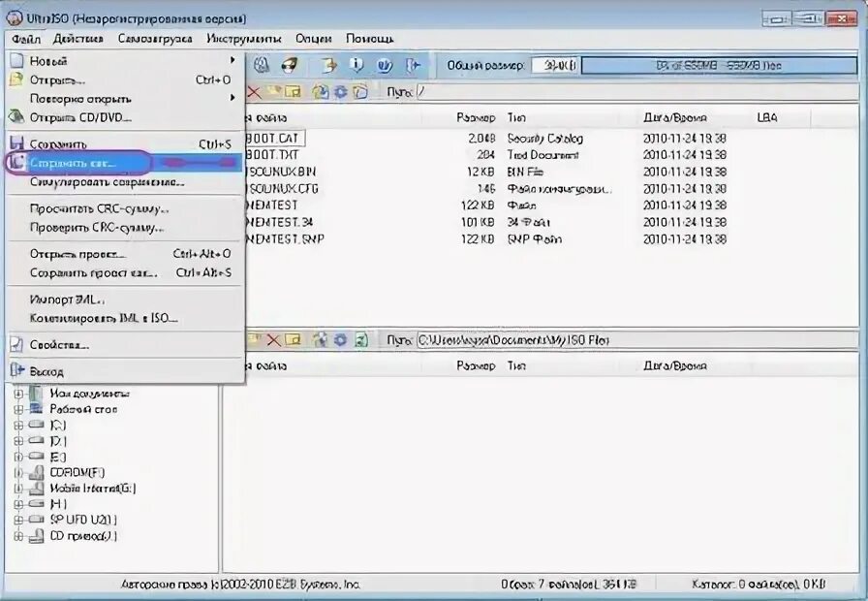
Task: Click the Размер column header in upper pane
Action: click(475, 117)
